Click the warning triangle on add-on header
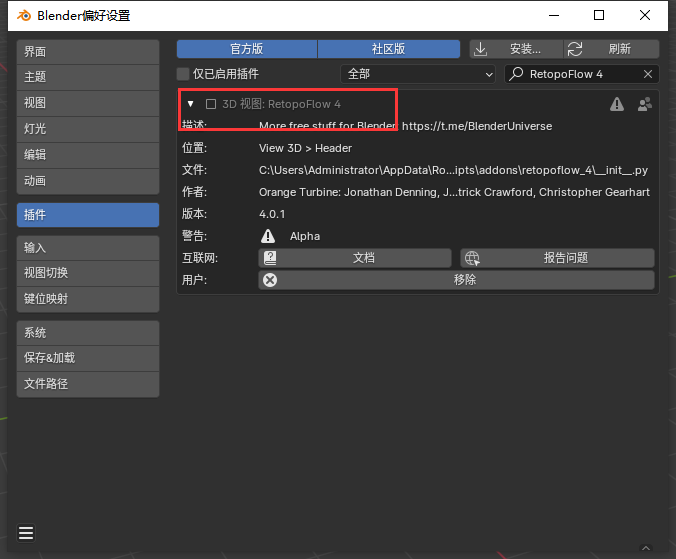Viewport: 676px width, 559px height. [617, 104]
